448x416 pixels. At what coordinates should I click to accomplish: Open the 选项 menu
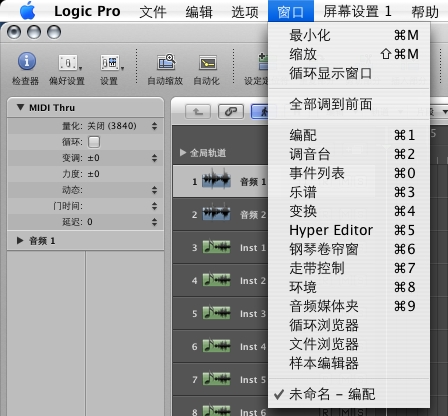pos(245,12)
